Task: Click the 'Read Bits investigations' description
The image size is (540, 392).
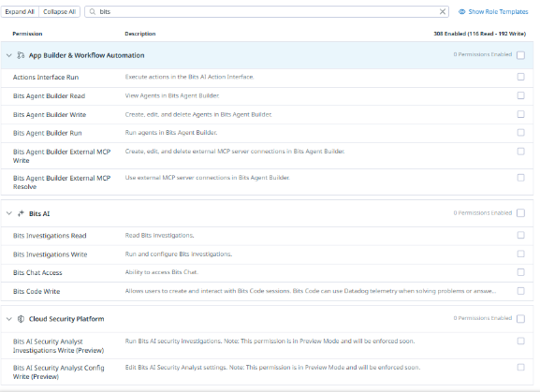Action: click(x=159, y=236)
